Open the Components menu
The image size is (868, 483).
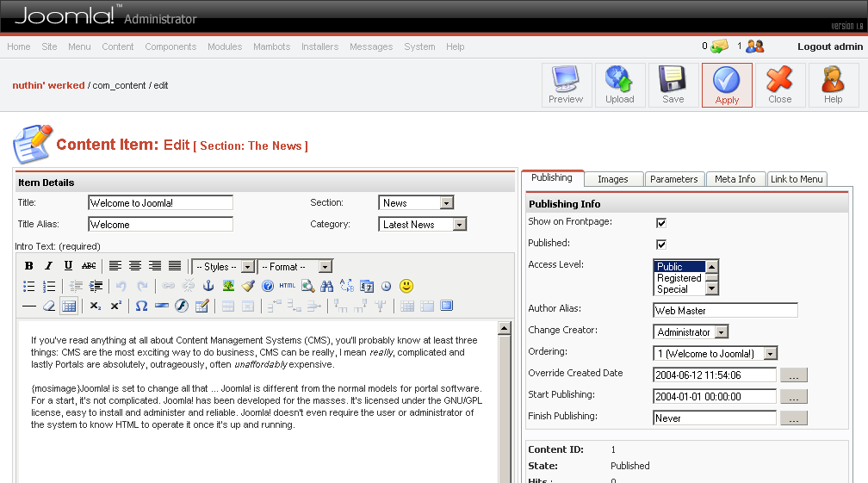point(170,46)
